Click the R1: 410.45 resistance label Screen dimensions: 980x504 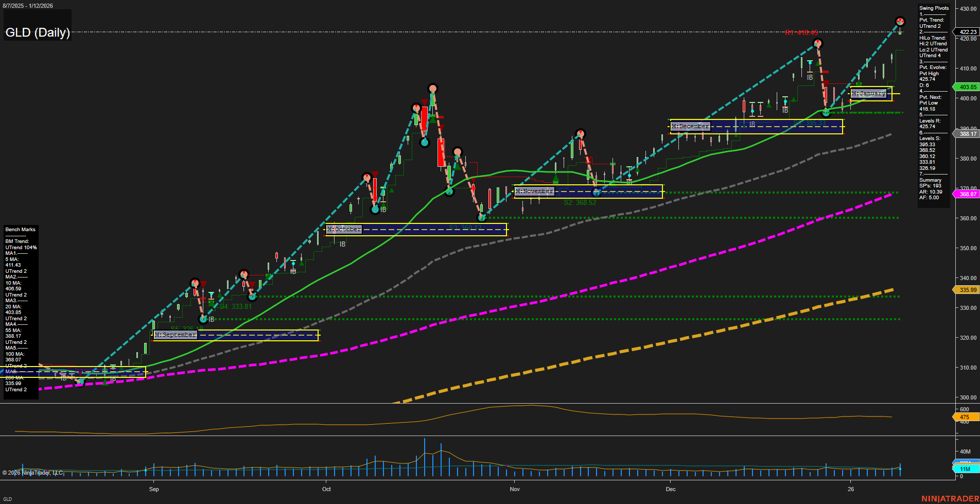[x=801, y=31]
